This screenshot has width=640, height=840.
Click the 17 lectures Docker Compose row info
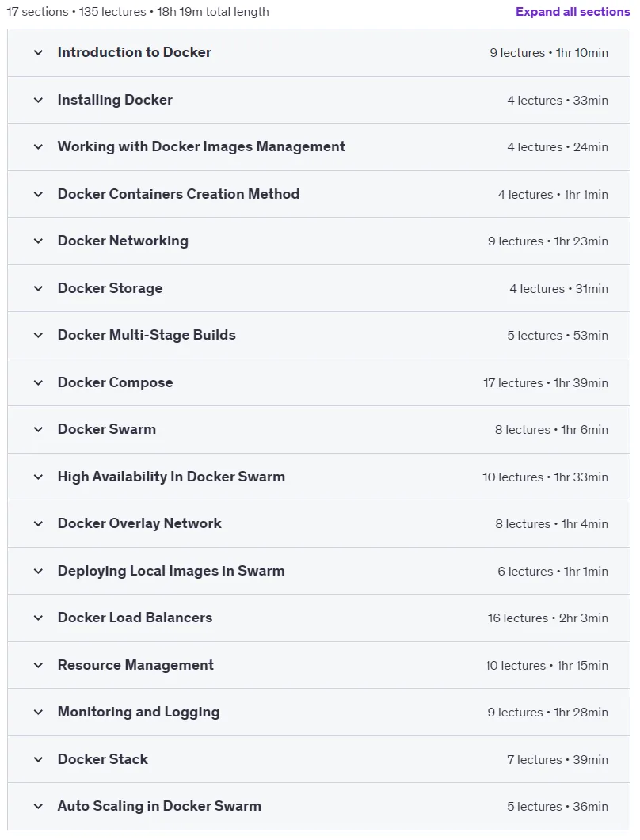click(546, 383)
